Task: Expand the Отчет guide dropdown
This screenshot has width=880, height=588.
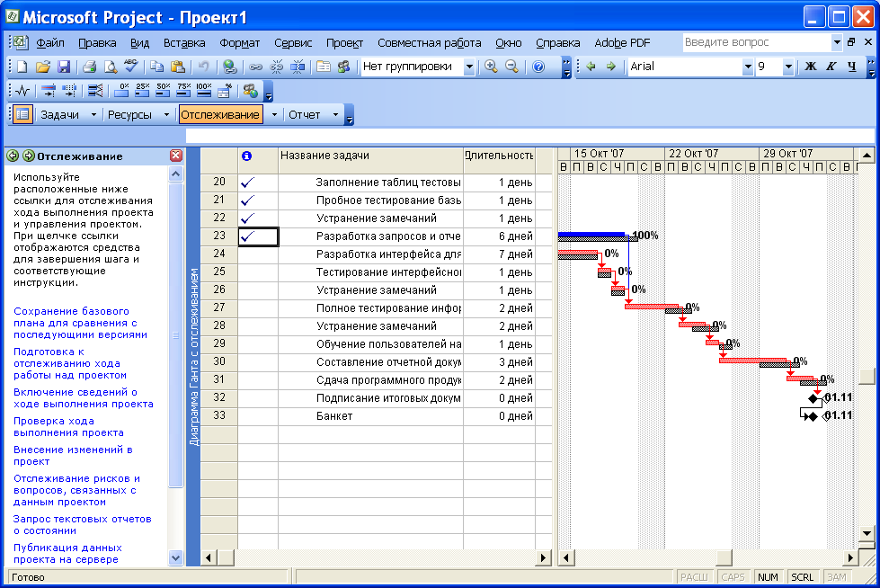Action: (x=335, y=114)
